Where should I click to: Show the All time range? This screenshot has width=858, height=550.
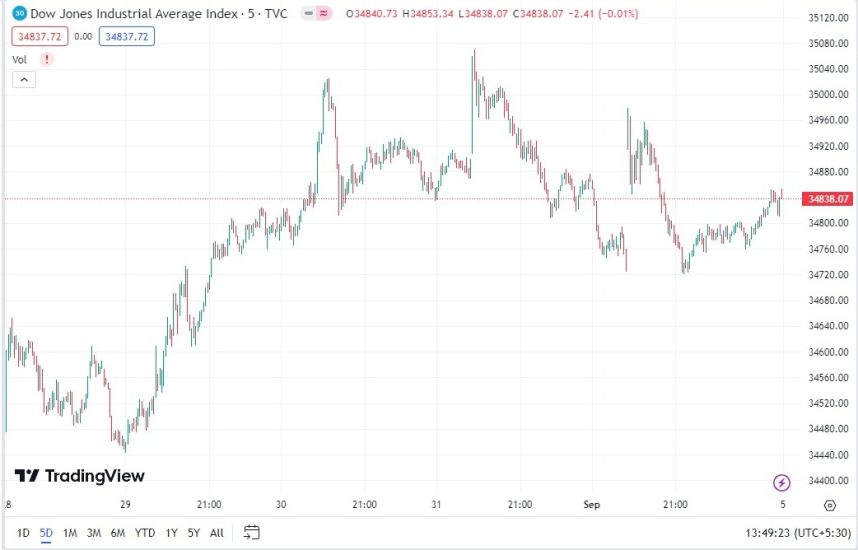pyautogui.click(x=217, y=532)
